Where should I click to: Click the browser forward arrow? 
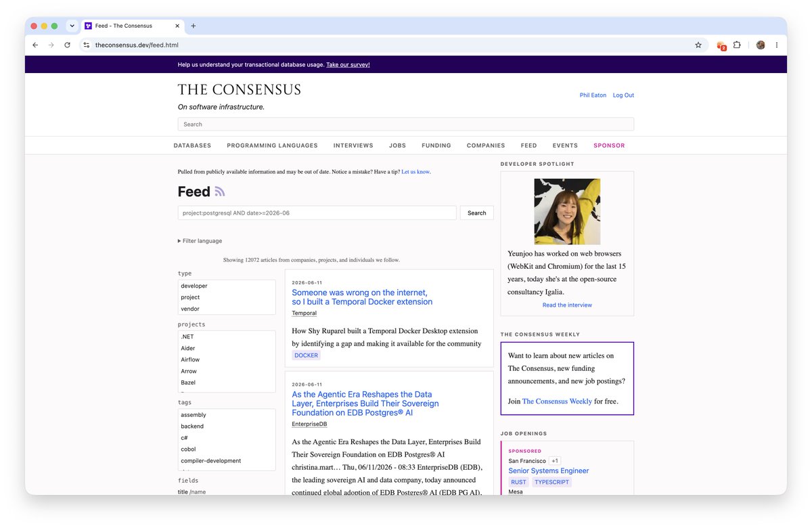(x=51, y=45)
